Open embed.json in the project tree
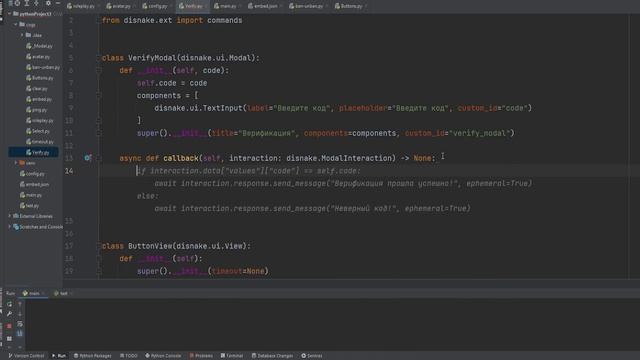Viewport: 640px width, 360px height. point(34,184)
